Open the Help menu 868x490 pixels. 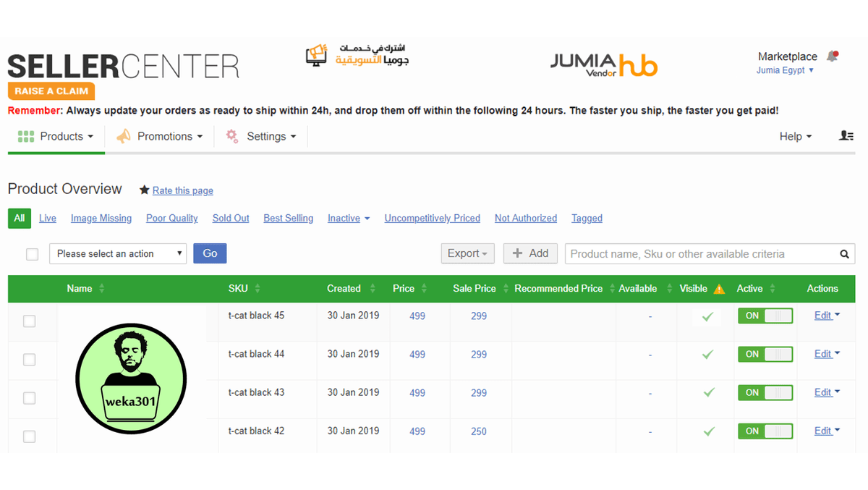[795, 136]
